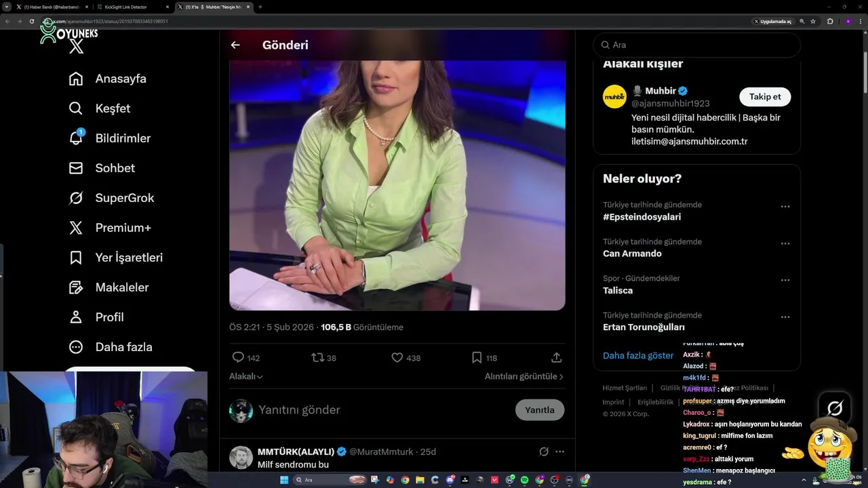The width and height of the screenshot is (868, 488).
Task: Switch to Haber Bandı browser tab
Action: click(52, 7)
